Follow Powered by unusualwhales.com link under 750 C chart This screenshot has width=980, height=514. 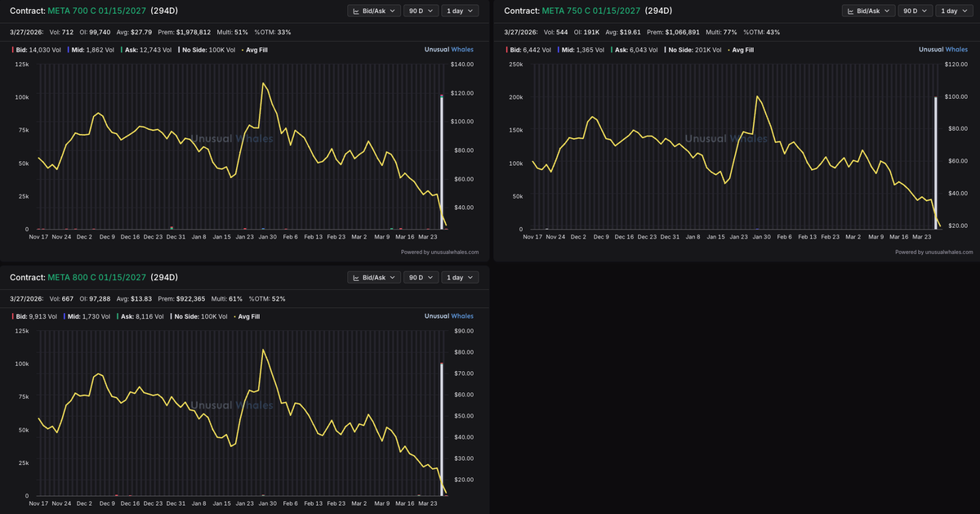click(x=934, y=252)
